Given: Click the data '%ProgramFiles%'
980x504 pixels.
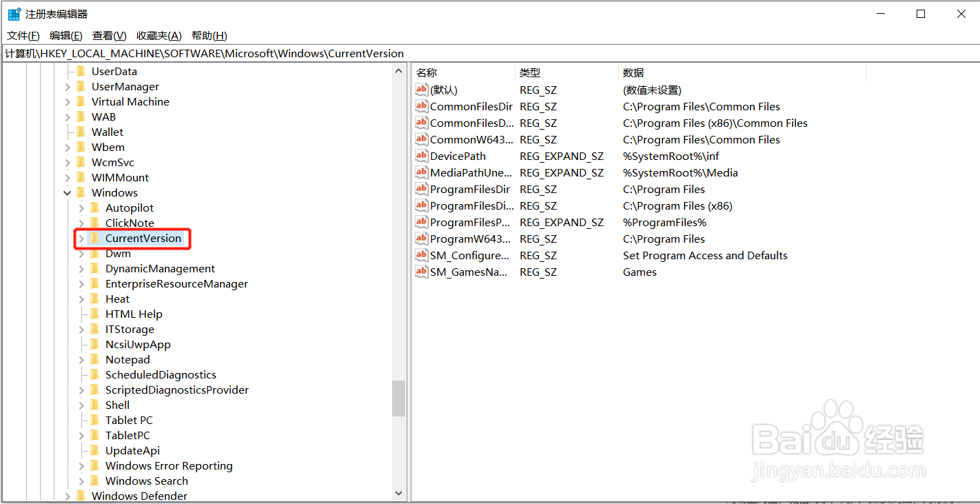Looking at the screenshot, I should click(664, 222).
